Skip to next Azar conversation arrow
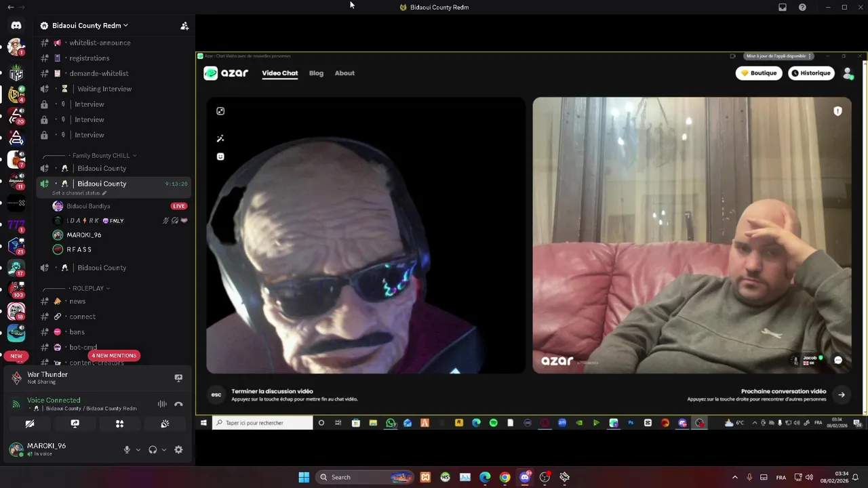 tap(842, 395)
